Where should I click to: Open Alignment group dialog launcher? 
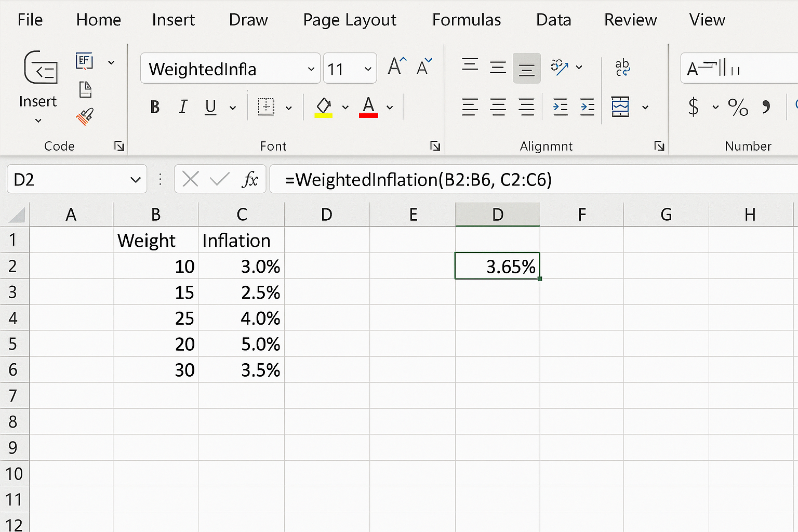tap(659, 146)
